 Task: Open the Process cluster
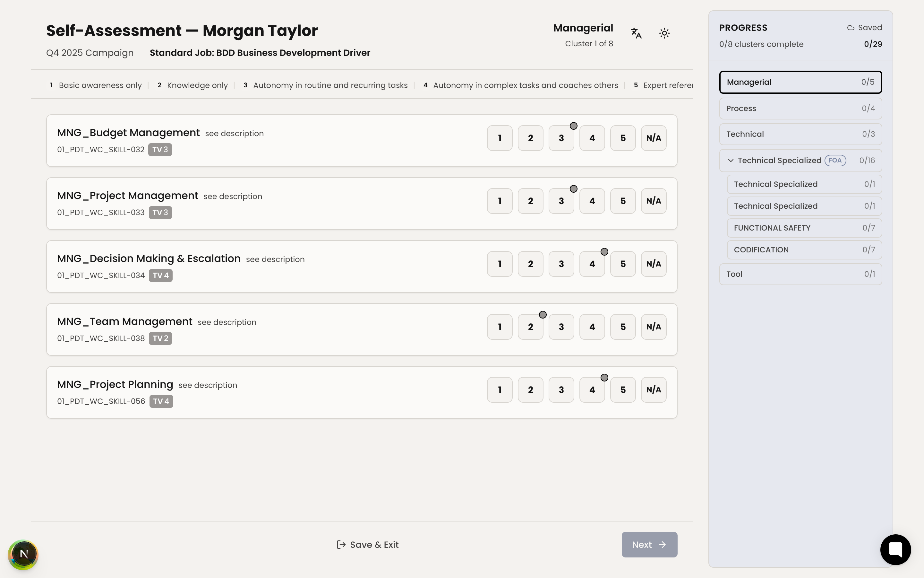click(x=800, y=109)
